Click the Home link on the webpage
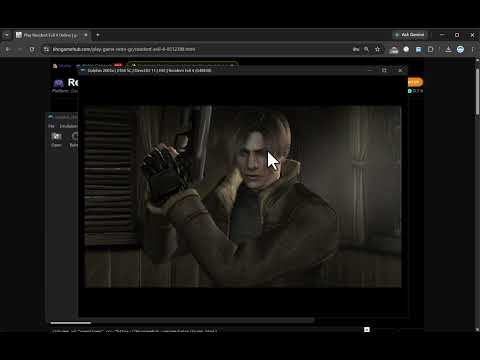Screen dimensions: 480x360 62,66
